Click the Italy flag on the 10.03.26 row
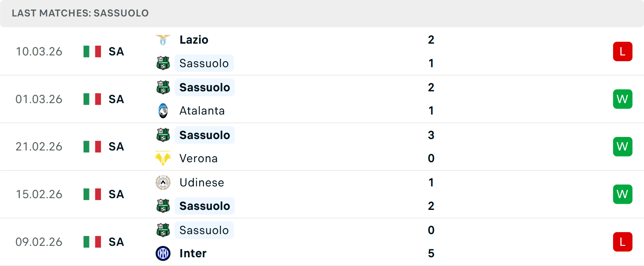 point(92,51)
